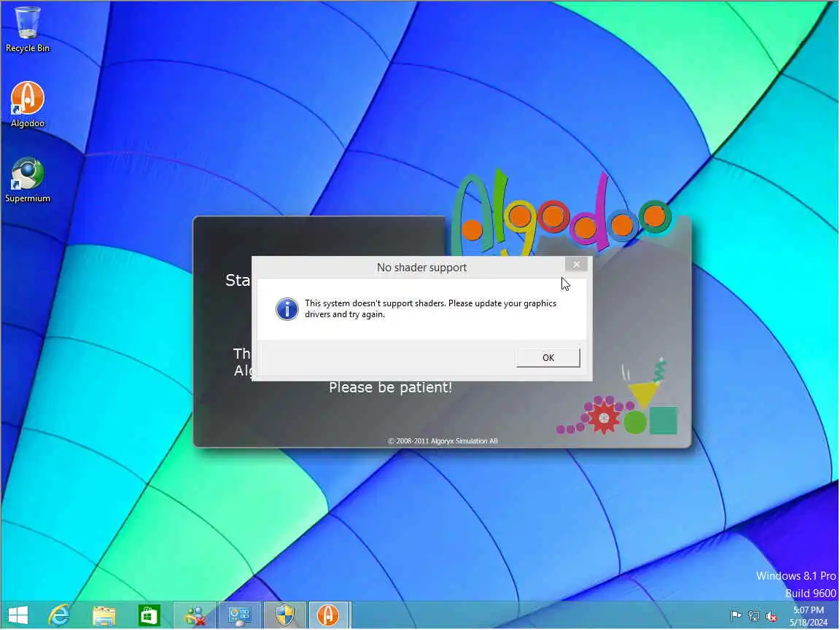The height and width of the screenshot is (630, 840).
Task: Click 'Please be patient!' on the Algodoo splash
Action: [x=391, y=387]
